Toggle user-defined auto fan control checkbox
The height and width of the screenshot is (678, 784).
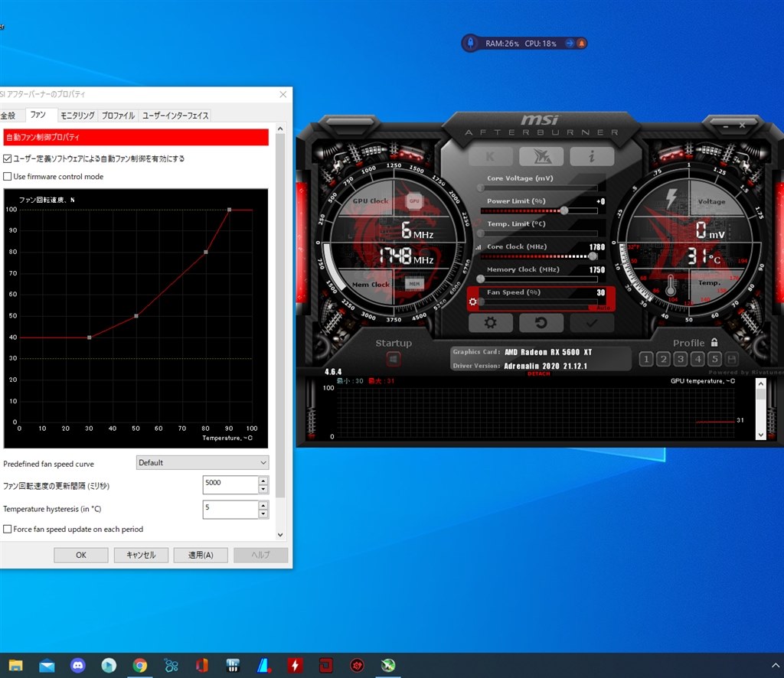click(8, 158)
